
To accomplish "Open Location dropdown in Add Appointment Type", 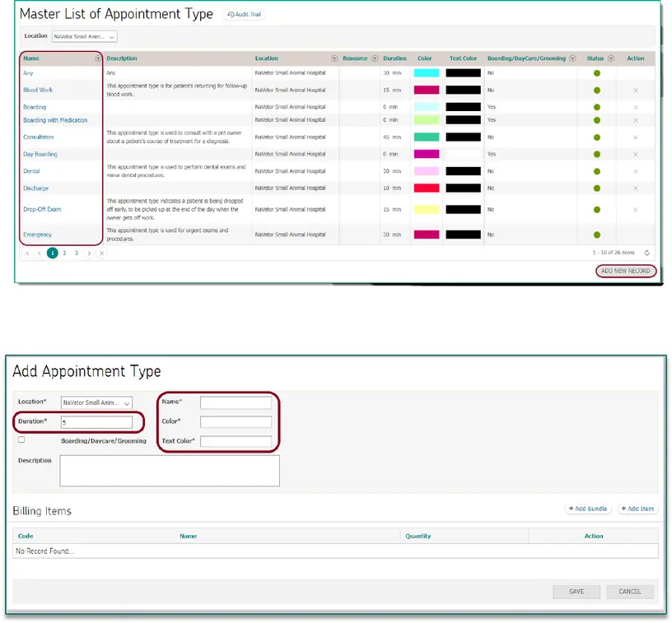I will (96, 402).
